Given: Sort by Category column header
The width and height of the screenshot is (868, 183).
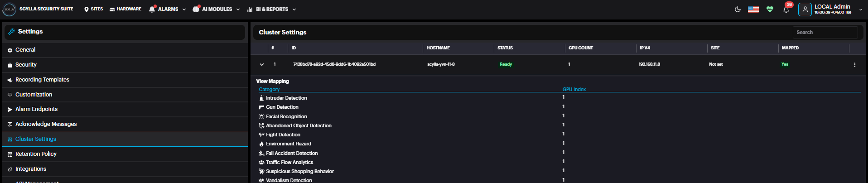Looking at the screenshot, I should (x=269, y=89).
